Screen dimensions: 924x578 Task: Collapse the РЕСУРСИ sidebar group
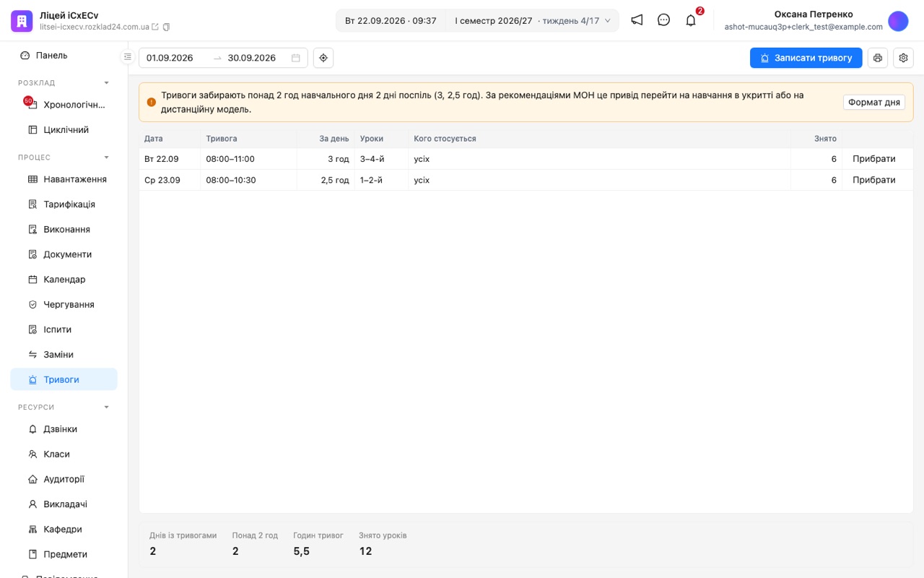(x=107, y=407)
